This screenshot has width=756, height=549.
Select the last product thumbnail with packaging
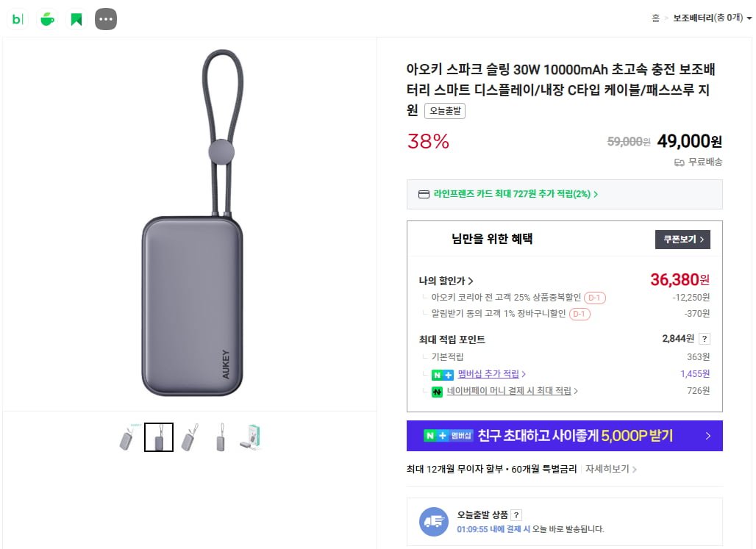coord(251,437)
